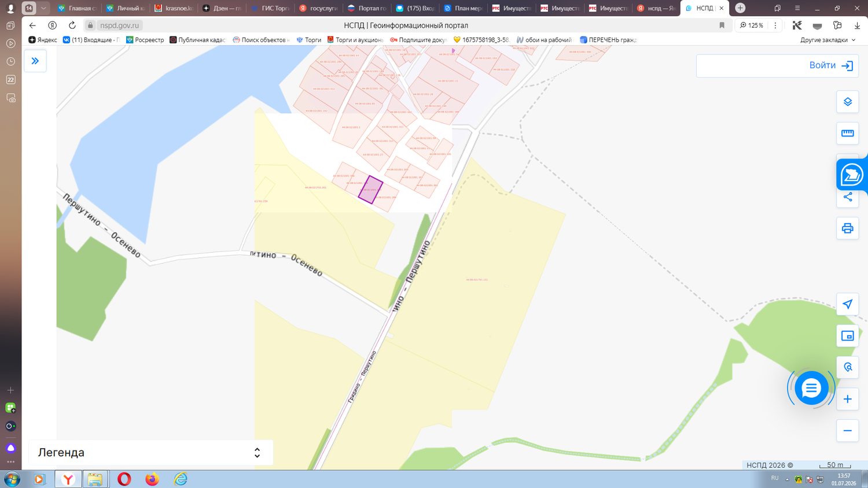The image size is (868, 488).
Task: Launch Firefox from the Windows taskbar
Action: (152, 479)
